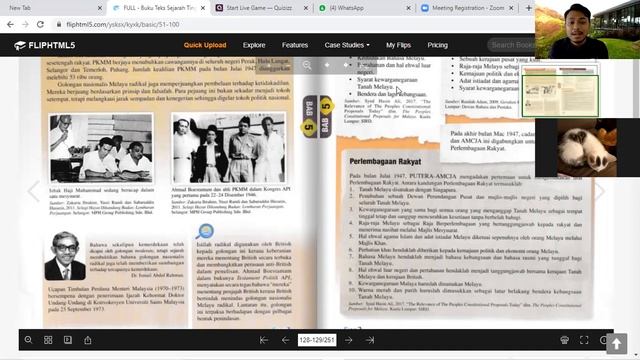Open the table of contents panel icon
Screen dimensions: 640x360
[x=68, y=340]
